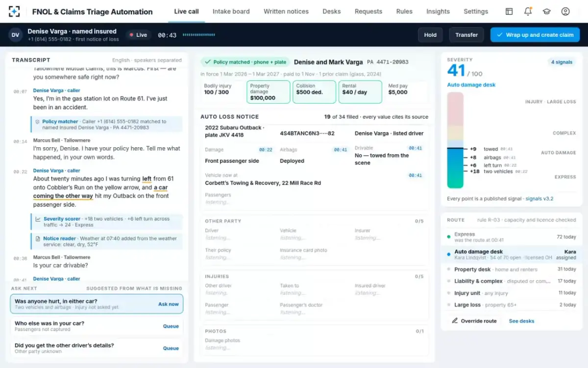Select the Liability & complex route row

click(x=512, y=281)
